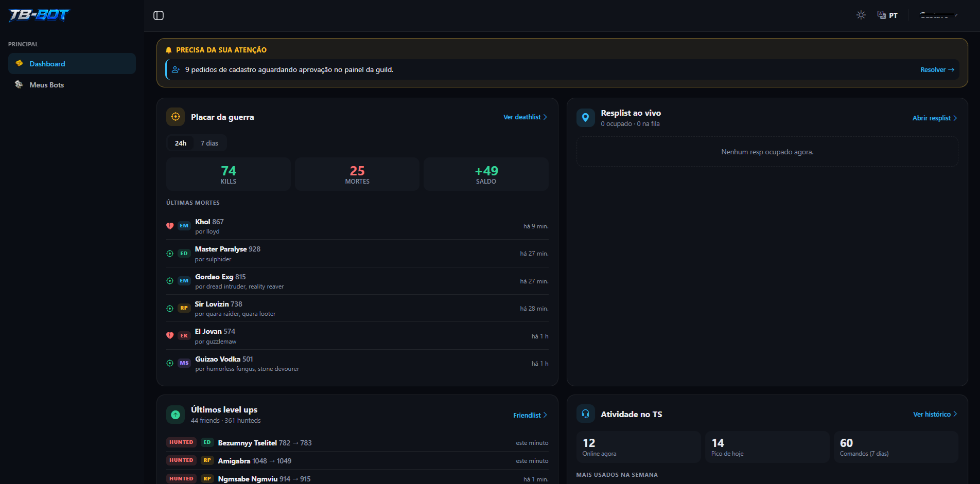Click the heart icon beside El Jovan

(170, 336)
